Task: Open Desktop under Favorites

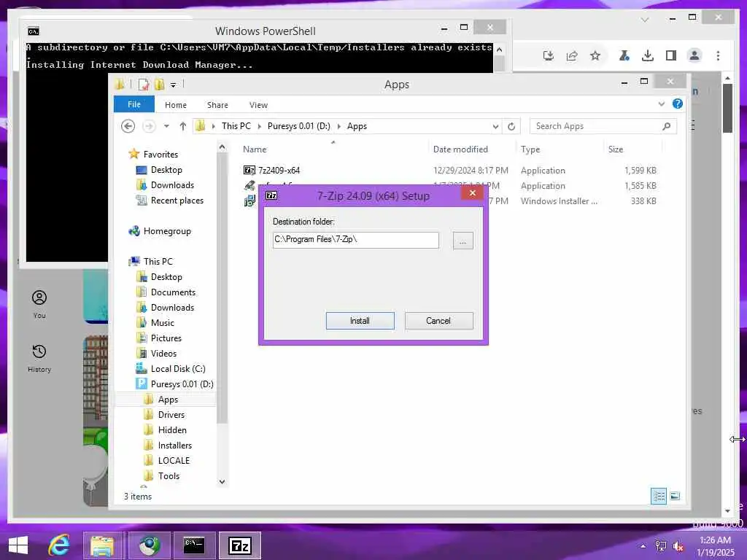Action: point(166,169)
